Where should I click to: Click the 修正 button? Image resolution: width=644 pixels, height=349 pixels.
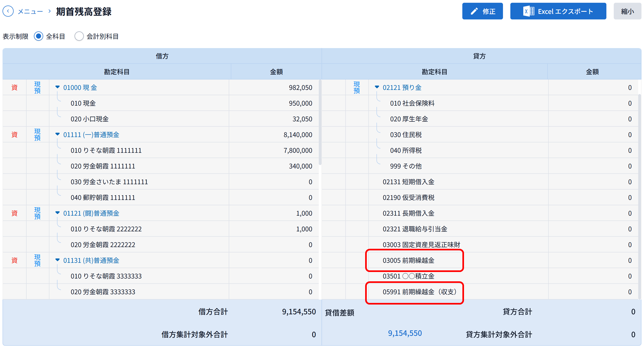(482, 11)
